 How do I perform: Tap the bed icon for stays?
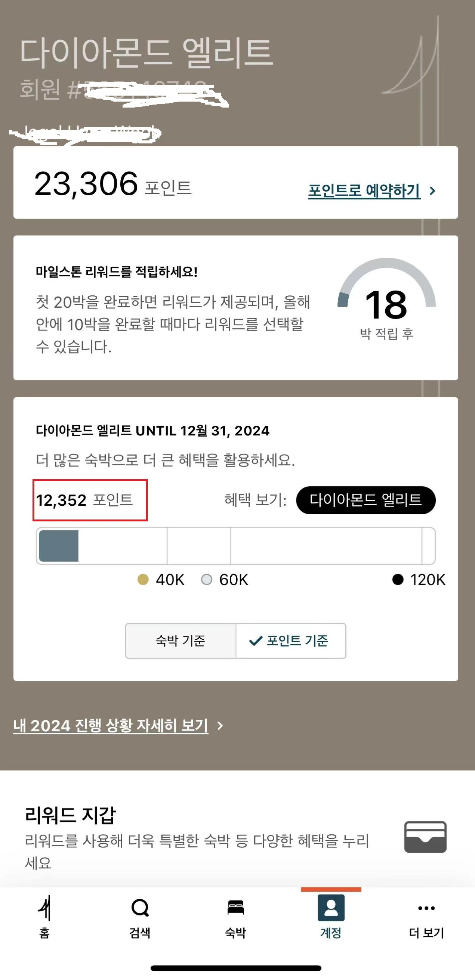click(235, 908)
